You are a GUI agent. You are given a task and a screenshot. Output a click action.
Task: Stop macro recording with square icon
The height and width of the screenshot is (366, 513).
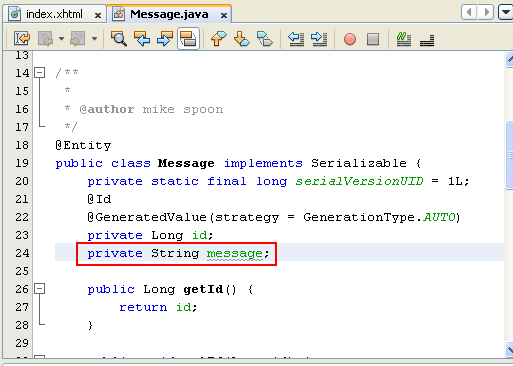[x=373, y=39]
